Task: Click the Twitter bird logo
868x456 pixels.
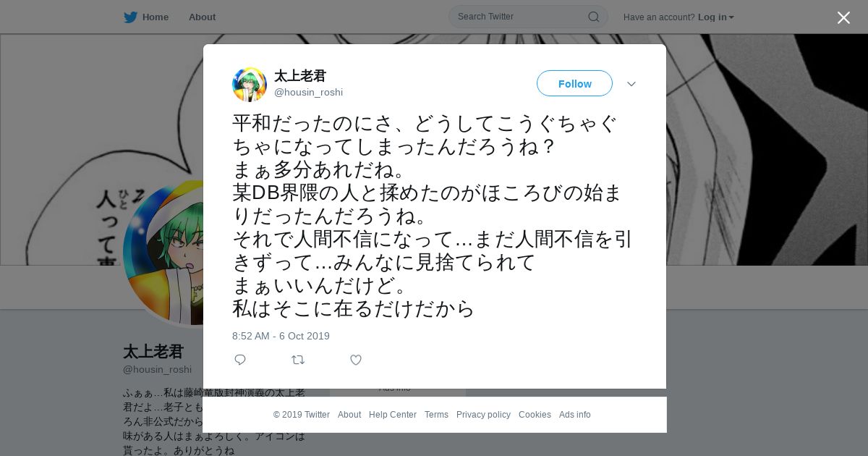Action: point(130,17)
